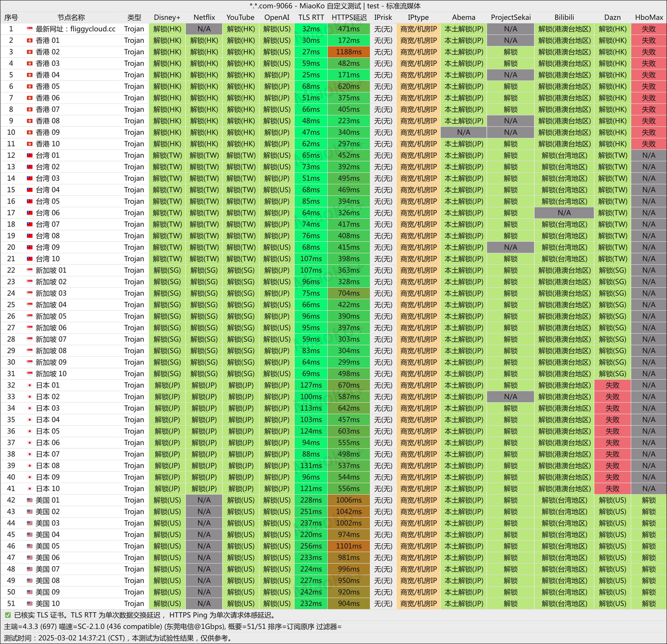Click the OpenAI column header
Viewport: 667px width, 644px height.
click(x=277, y=17)
